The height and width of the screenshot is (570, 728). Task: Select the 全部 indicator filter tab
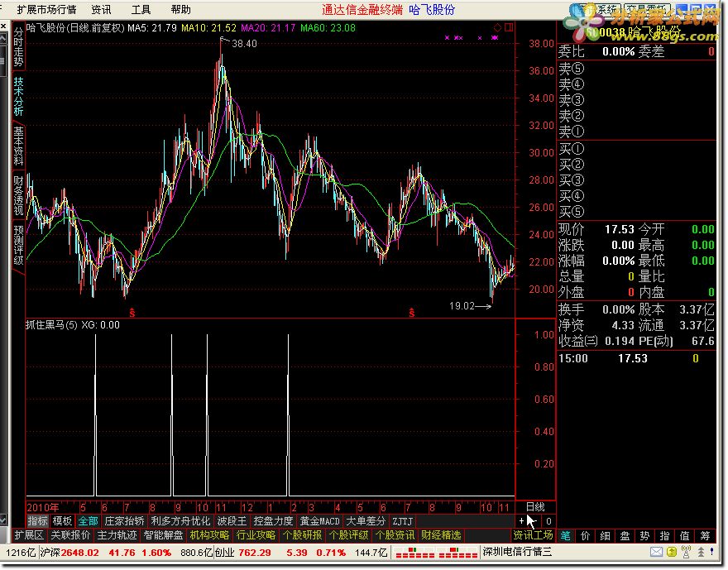[x=89, y=521]
